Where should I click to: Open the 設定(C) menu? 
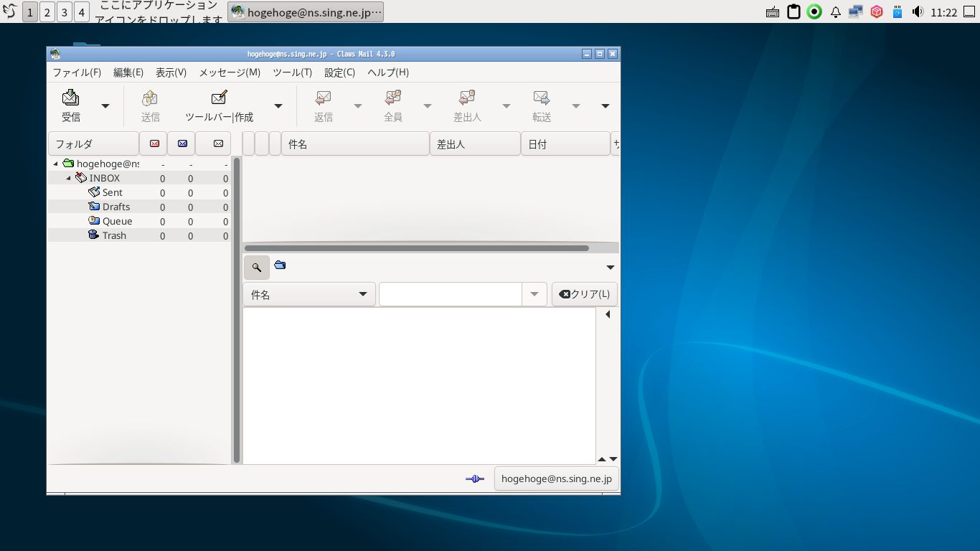pos(338,72)
